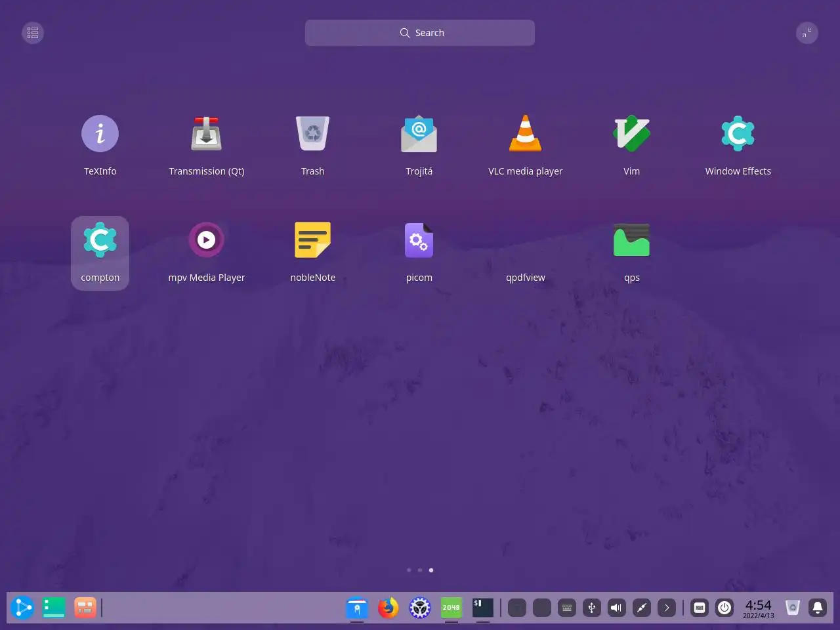Click the green show-desktop dock icon

pos(54,608)
